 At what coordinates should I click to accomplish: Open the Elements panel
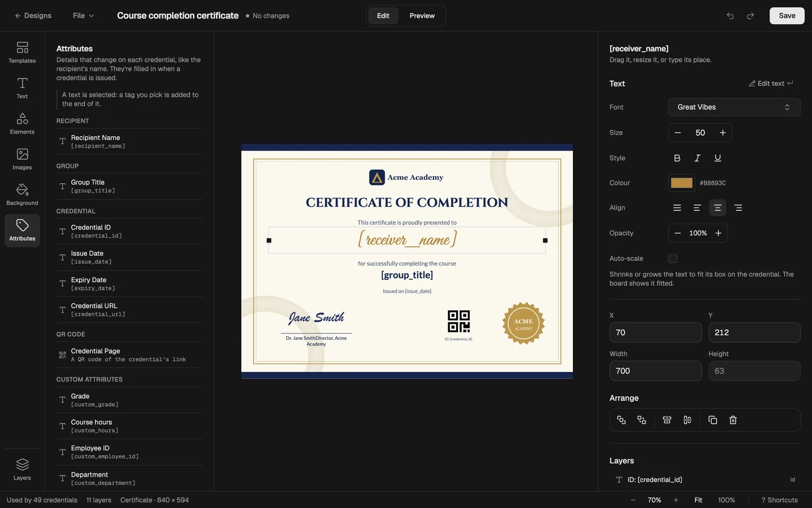click(x=22, y=123)
